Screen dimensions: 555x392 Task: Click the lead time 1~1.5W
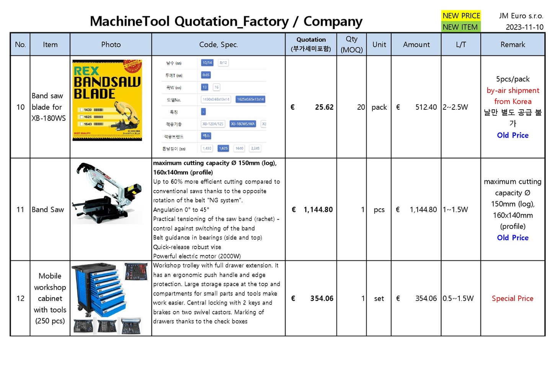pyautogui.click(x=455, y=210)
